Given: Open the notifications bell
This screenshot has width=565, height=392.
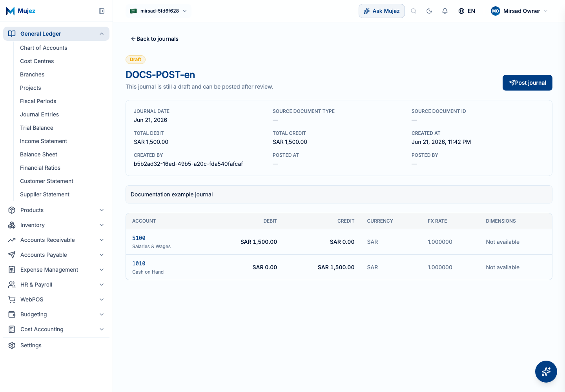Looking at the screenshot, I should (445, 11).
